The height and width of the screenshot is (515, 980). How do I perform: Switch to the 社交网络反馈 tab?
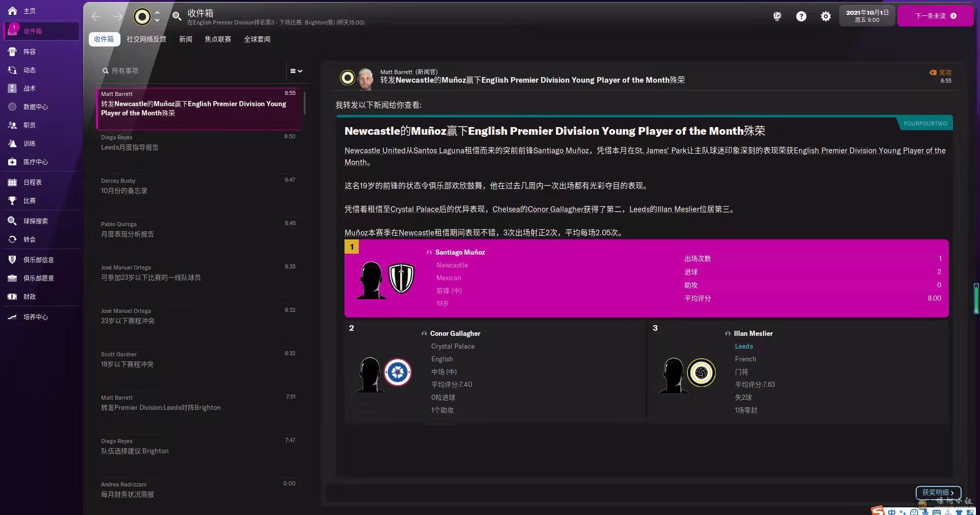pos(146,39)
